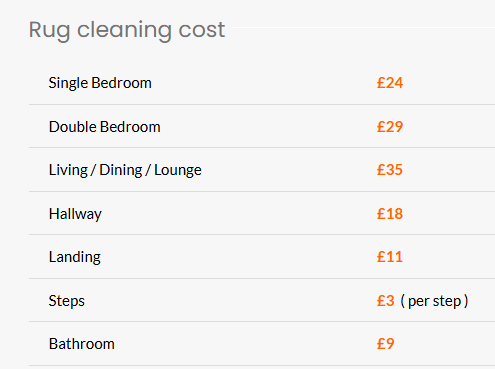The height and width of the screenshot is (369, 495).
Task: Select the Double Bedroom row label
Action: (x=104, y=127)
